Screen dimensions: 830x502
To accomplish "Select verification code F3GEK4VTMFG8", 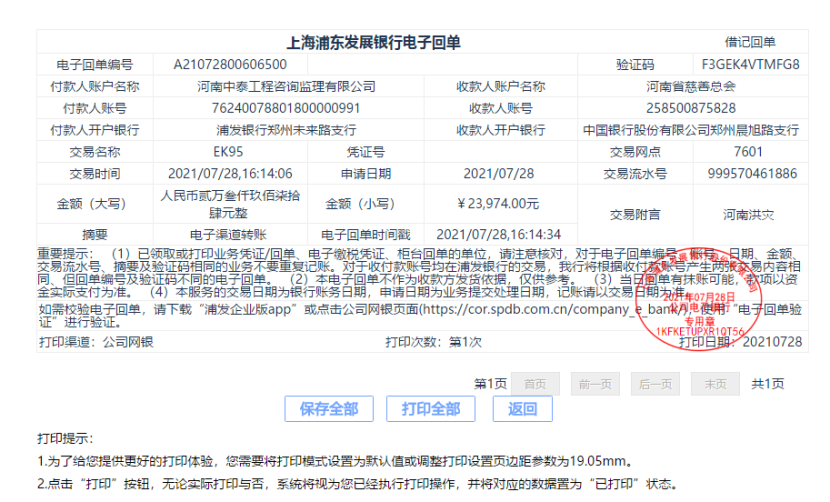I will (x=751, y=65).
